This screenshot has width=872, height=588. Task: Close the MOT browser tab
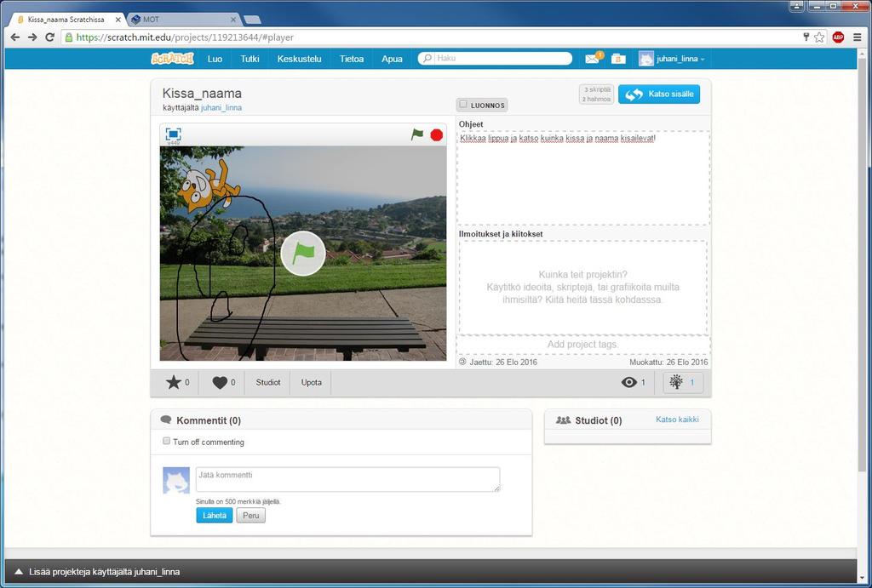point(233,20)
